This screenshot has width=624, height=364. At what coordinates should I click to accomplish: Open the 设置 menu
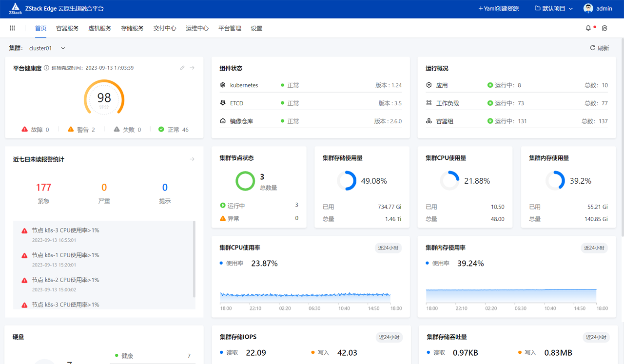256,28
